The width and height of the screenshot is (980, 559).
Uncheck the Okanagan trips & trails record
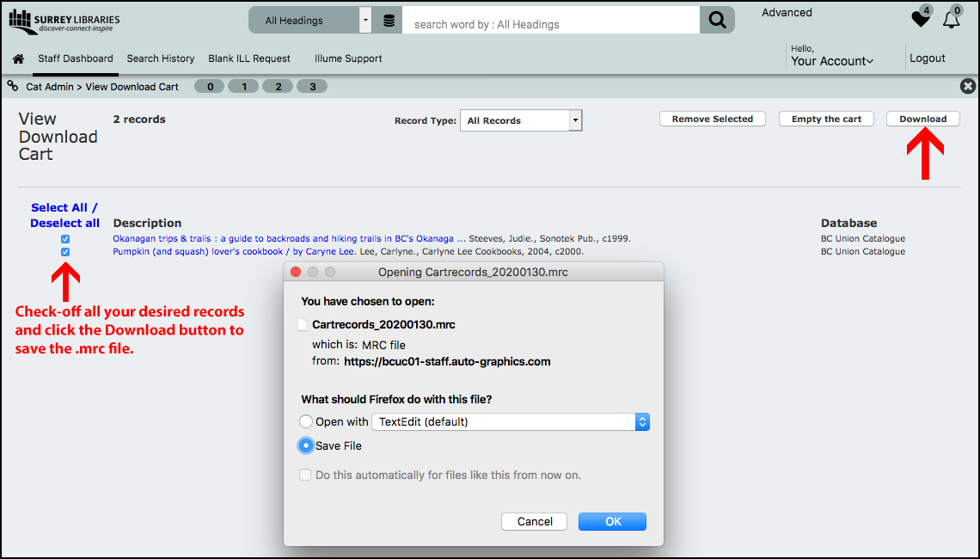[65, 239]
